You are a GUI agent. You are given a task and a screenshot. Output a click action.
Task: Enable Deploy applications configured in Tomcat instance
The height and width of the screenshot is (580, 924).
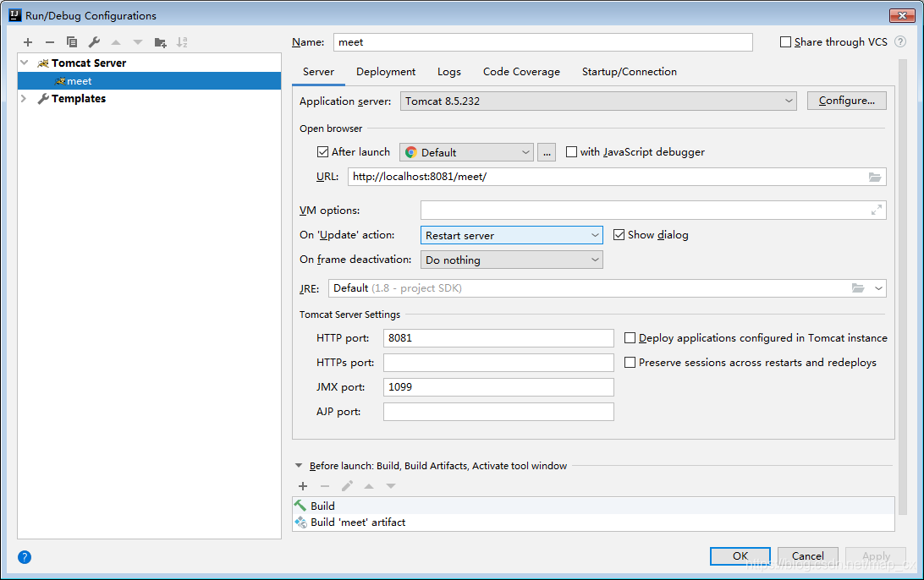(x=630, y=338)
